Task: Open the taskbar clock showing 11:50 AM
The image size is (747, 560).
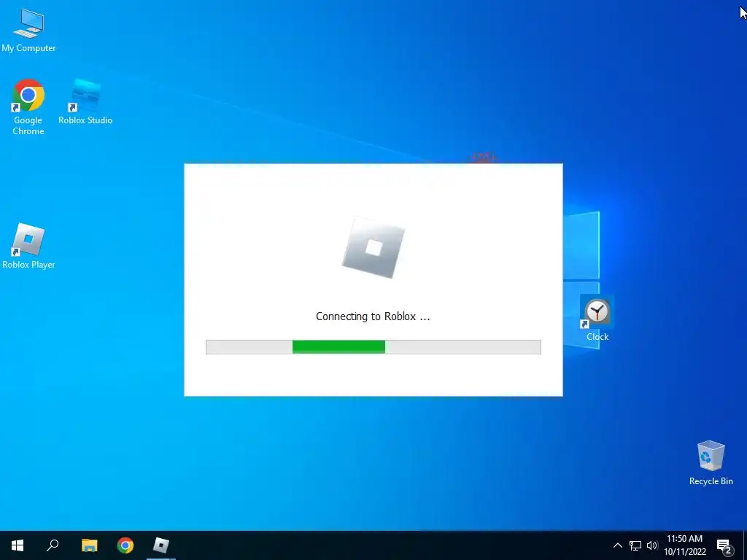Action: [684, 545]
